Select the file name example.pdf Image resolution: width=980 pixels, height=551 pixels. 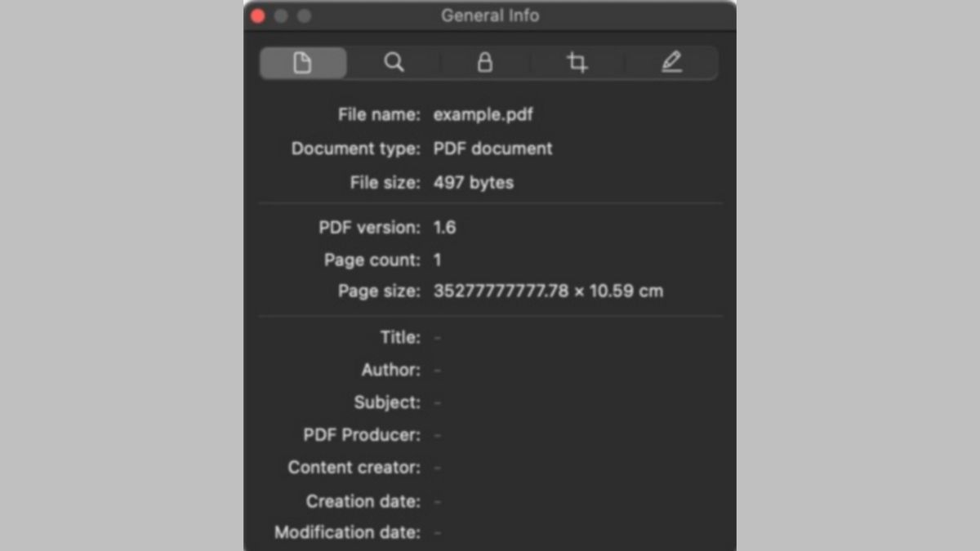click(x=483, y=114)
